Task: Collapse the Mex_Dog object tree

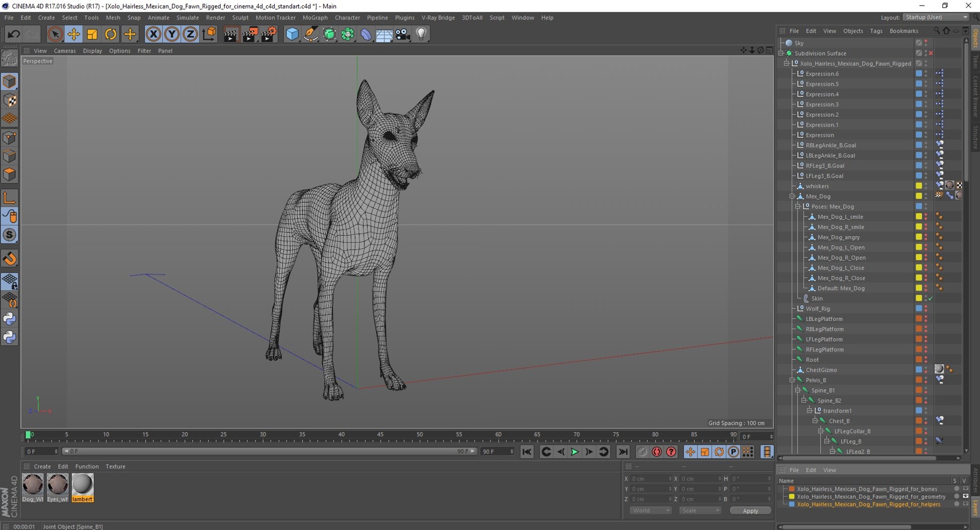Action: point(792,196)
